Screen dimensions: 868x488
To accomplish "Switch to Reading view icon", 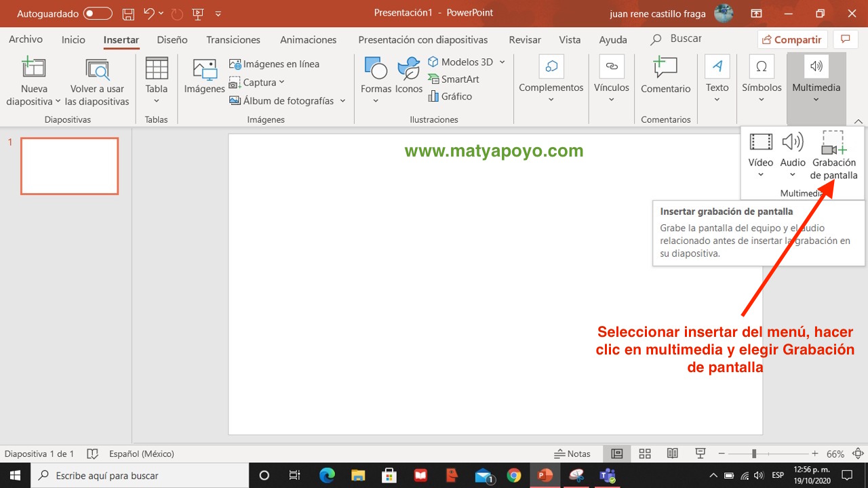I will 673,453.
